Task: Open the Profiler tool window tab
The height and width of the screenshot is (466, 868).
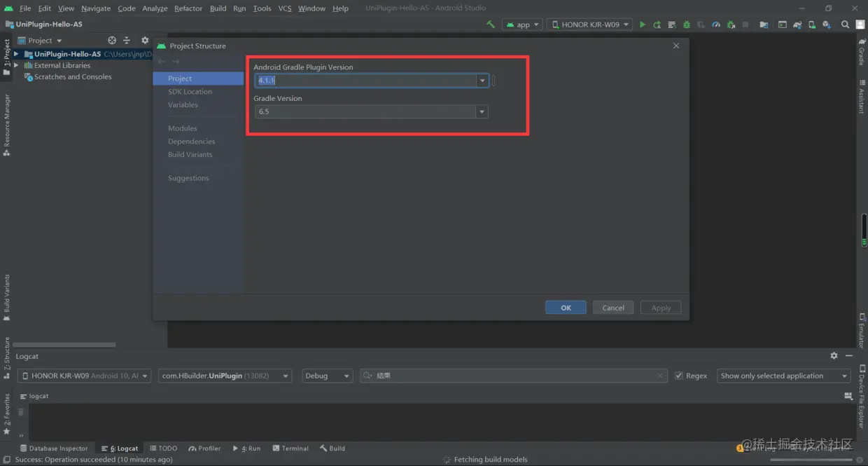Action: point(204,448)
